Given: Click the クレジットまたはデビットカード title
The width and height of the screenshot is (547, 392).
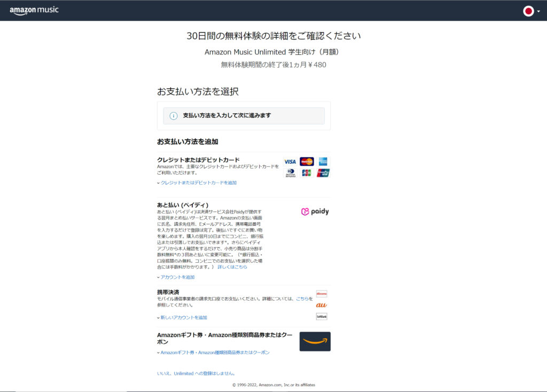Looking at the screenshot, I should 198,160.
